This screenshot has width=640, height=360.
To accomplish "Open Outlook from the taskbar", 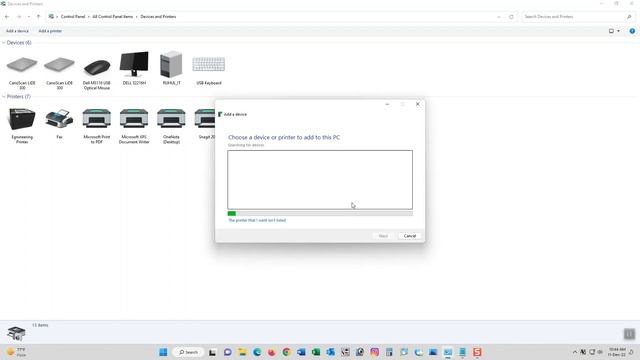I will tap(331, 352).
